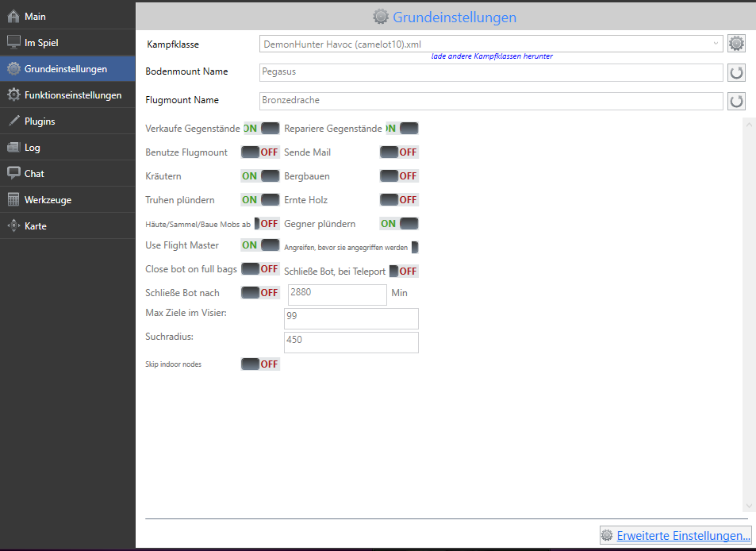The image size is (756, 551).
Task: Click the Werkzeuge calculator icon
Action: click(13, 200)
